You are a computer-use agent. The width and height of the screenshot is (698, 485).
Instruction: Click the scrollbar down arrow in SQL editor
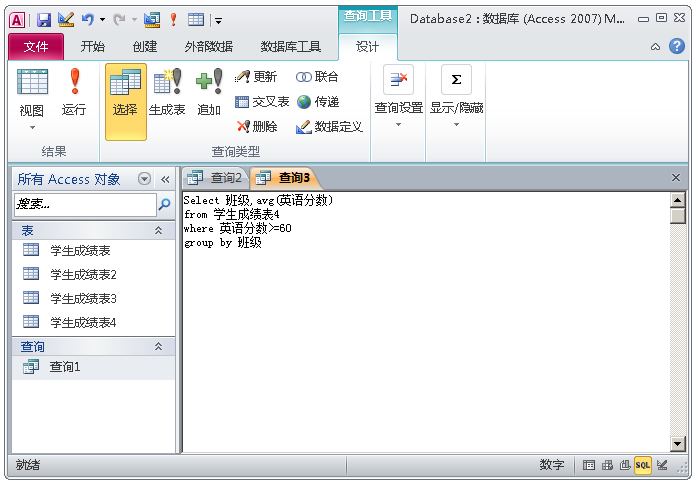point(678,443)
